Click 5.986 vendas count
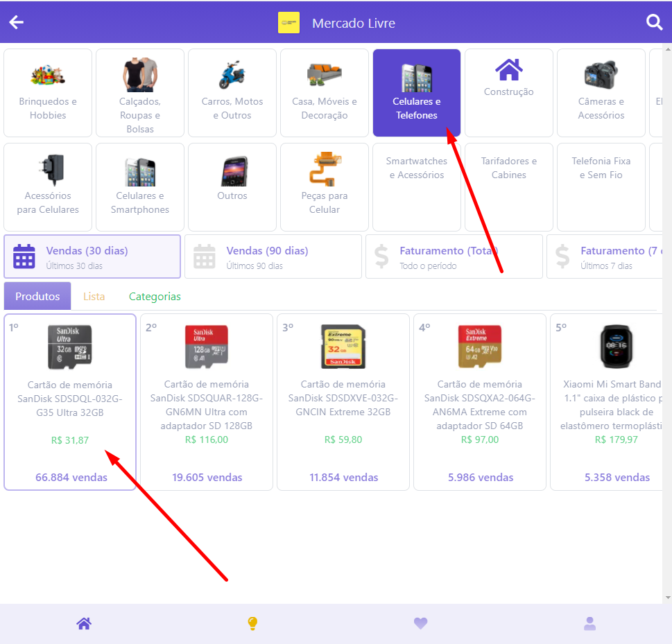 pos(481,478)
